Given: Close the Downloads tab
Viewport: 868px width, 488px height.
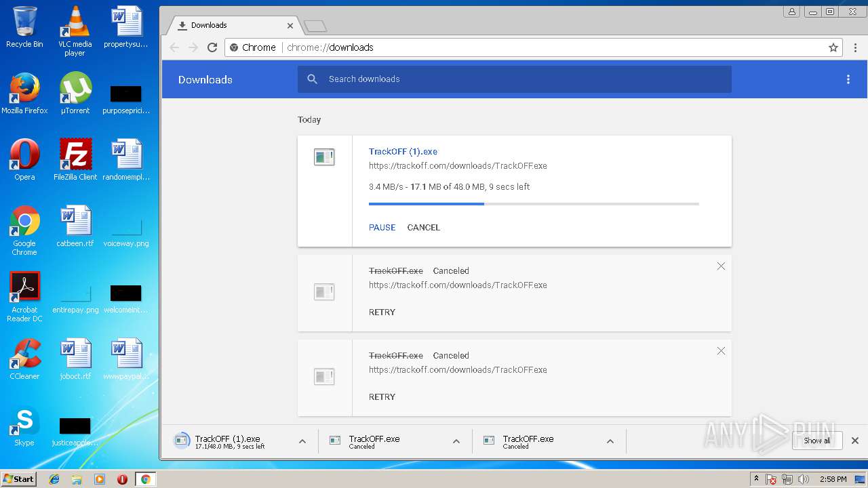Looking at the screenshot, I should point(290,26).
